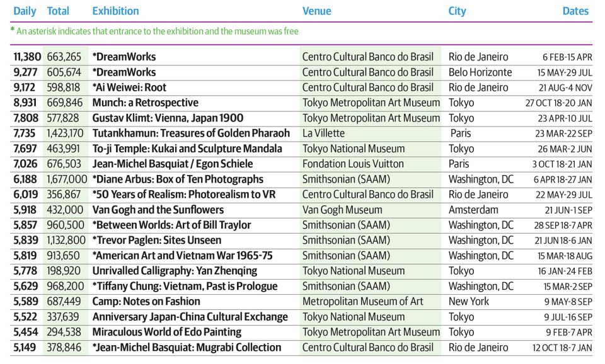Click Van Gogh and the Sunflowers title
This screenshot has height=364, width=605.
click(x=158, y=210)
